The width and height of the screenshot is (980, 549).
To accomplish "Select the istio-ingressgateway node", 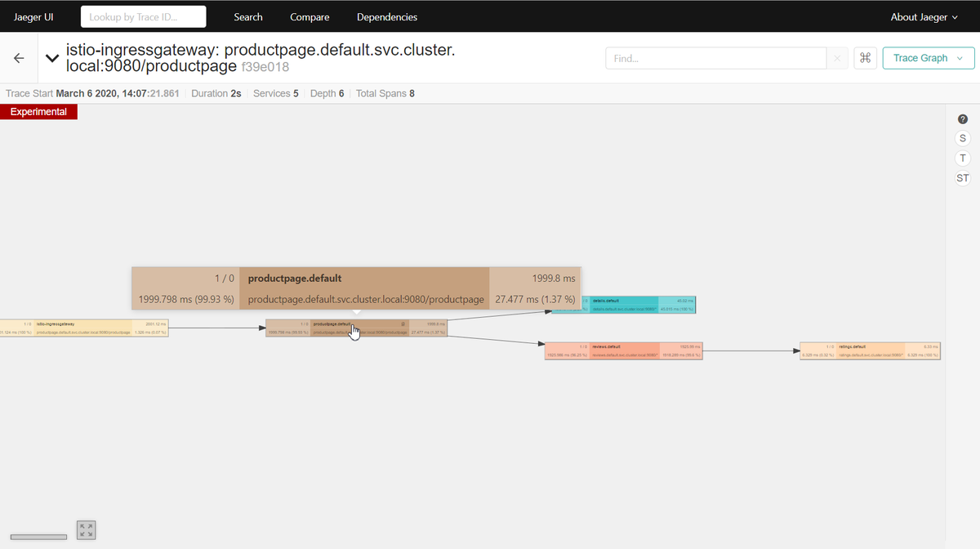I will (84, 328).
